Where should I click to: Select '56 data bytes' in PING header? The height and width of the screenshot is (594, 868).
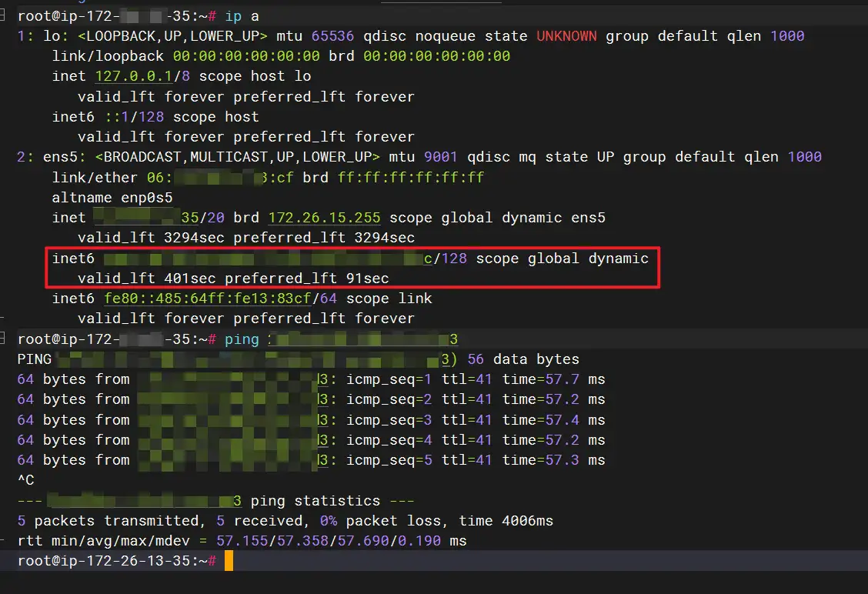click(x=523, y=359)
